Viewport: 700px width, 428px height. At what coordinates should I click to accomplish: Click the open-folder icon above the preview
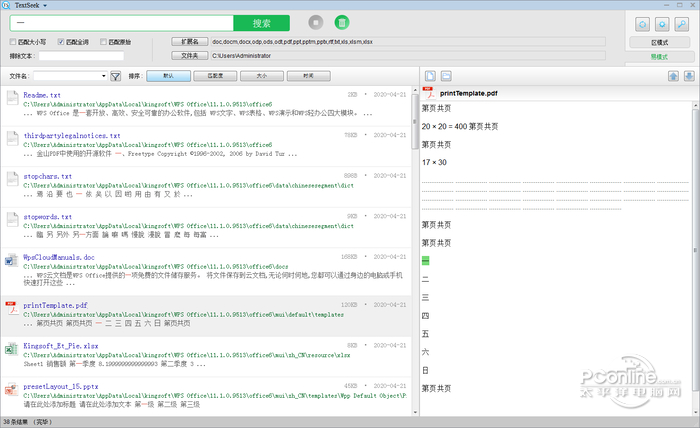click(x=446, y=76)
